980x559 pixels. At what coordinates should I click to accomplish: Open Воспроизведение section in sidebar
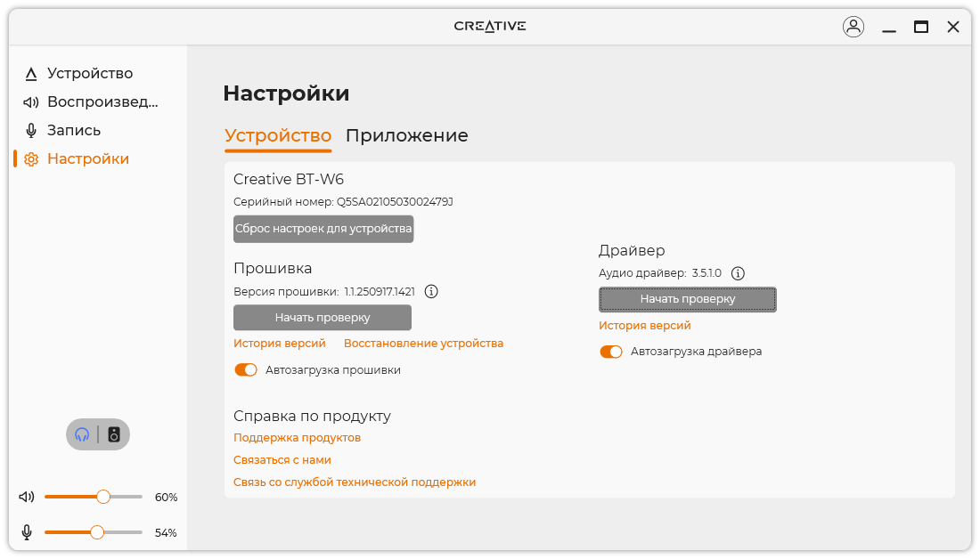coord(102,101)
